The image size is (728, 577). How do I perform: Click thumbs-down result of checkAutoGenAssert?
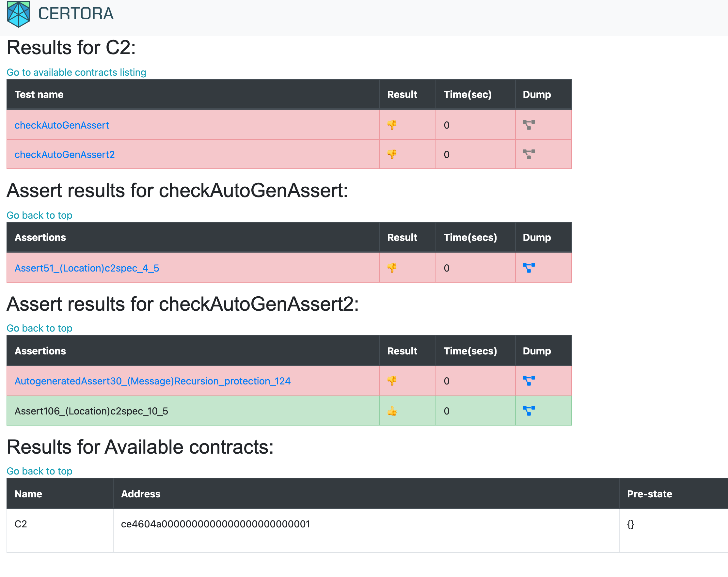pyautogui.click(x=392, y=125)
